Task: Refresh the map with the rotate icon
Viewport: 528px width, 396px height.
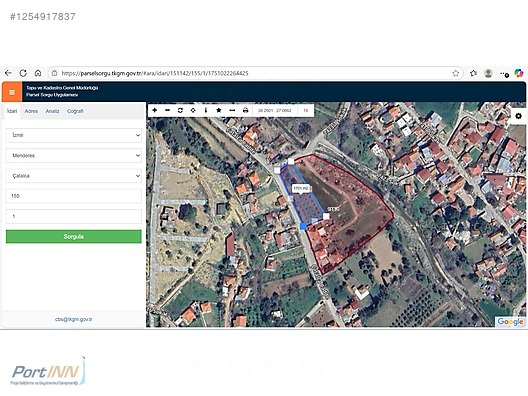Action: pyautogui.click(x=180, y=110)
